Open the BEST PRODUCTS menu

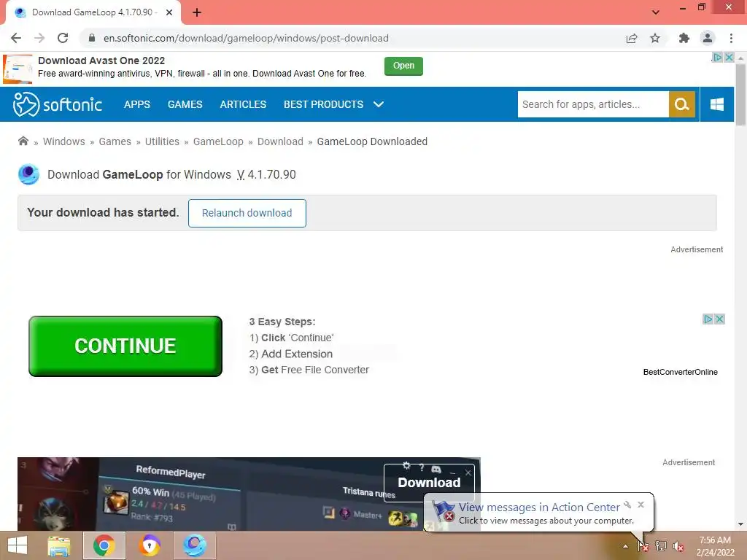click(x=323, y=104)
